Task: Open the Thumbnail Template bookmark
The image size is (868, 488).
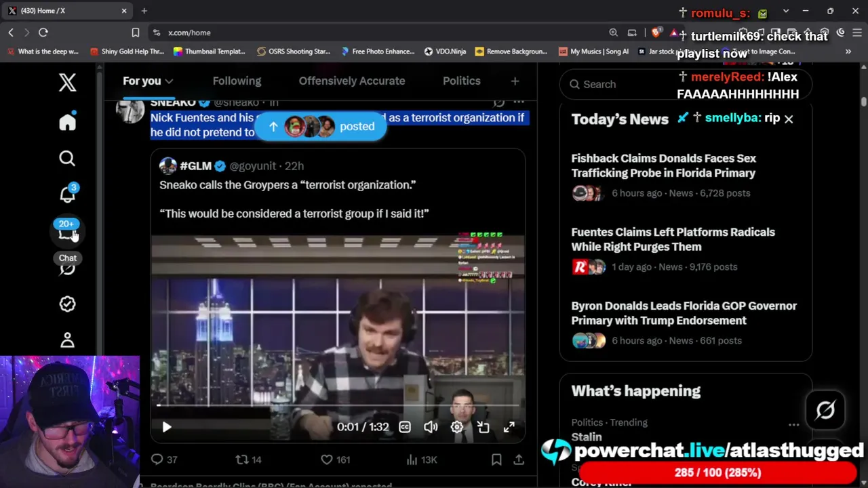Action: tap(210, 52)
